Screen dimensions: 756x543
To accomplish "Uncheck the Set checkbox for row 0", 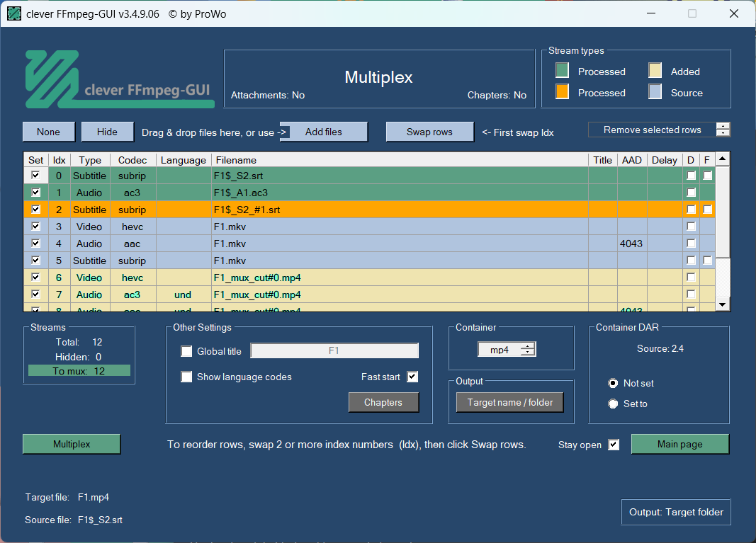I will 35,176.
